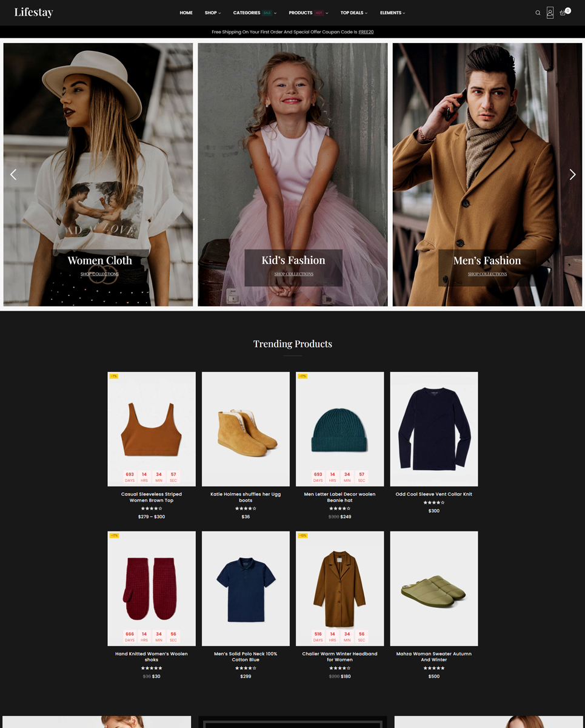The image size is (585, 728).
Task: Click Shop Collections under Kid's Fashion
Action: tap(293, 274)
